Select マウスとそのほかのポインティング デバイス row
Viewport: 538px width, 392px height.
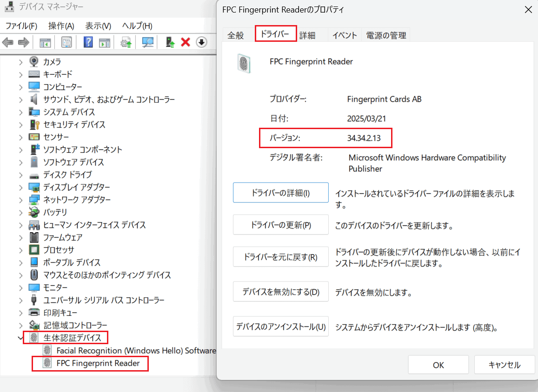click(x=107, y=275)
